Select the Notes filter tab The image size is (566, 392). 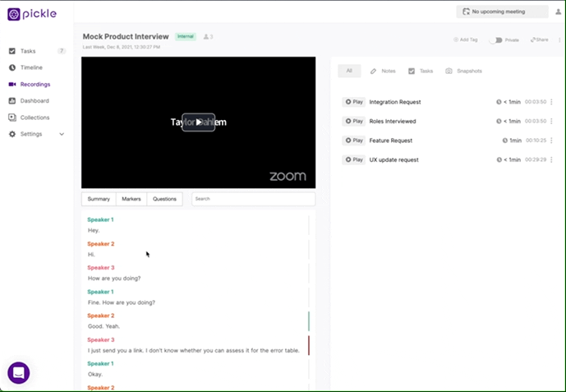[x=383, y=71]
